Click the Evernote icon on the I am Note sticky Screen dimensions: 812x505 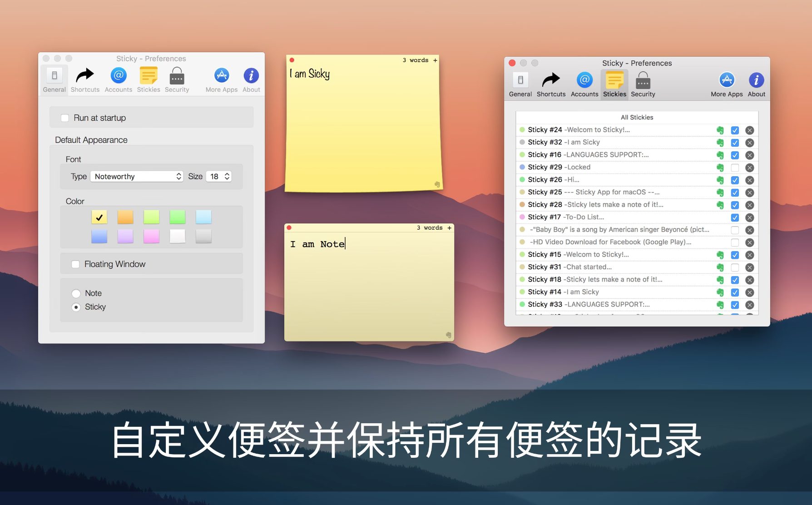pyautogui.click(x=448, y=335)
